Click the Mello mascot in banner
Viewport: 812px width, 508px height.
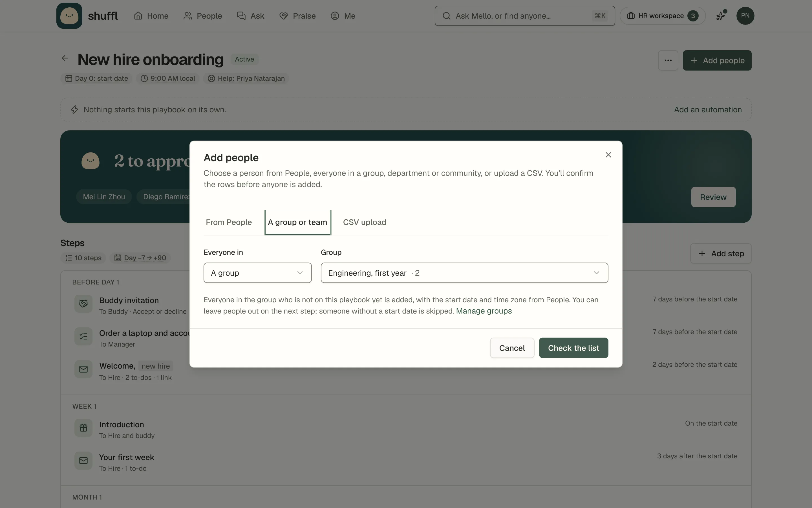click(x=91, y=161)
